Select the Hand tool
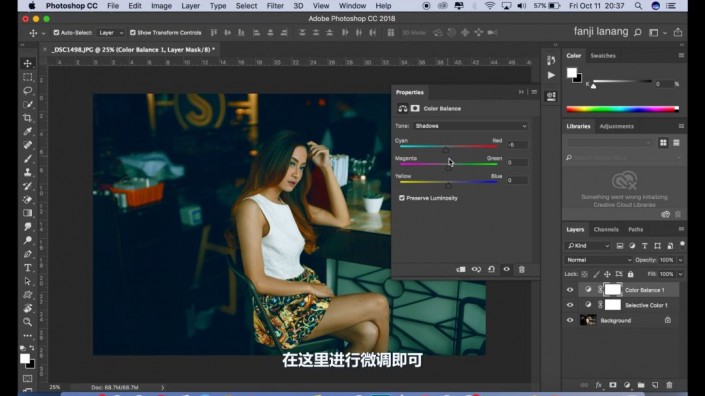This screenshot has height=396, width=705. pyautogui.click(x=27, y=308)
